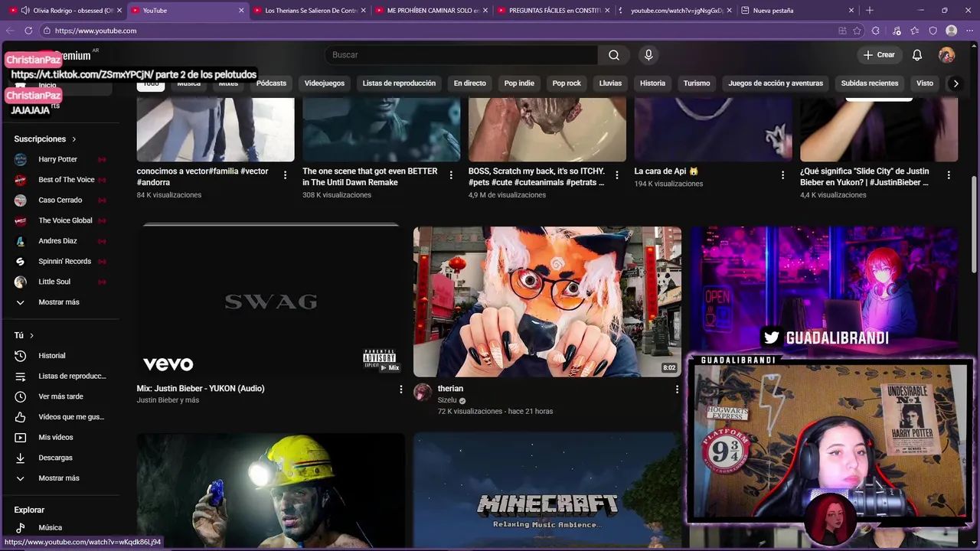The height and width of the screenshot is (551, 980).
Task: Expand subscriptions with Mostrar más
Action: (60, 302)
